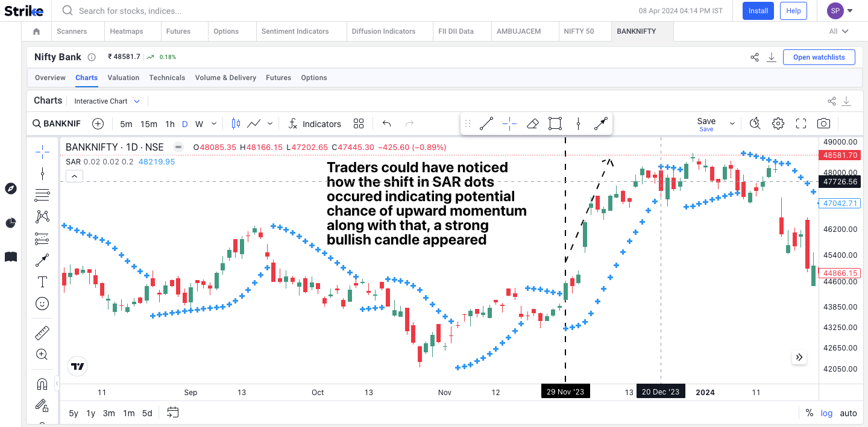This screenshot has height=427, width=868.
Task: Toggle auto scale mode
Action: (x=848, y=413)
